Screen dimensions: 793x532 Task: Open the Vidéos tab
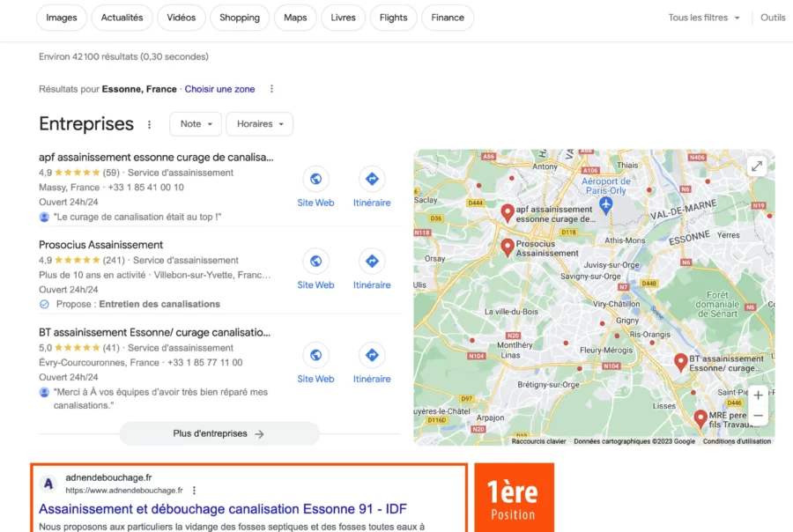click(181, 18)
